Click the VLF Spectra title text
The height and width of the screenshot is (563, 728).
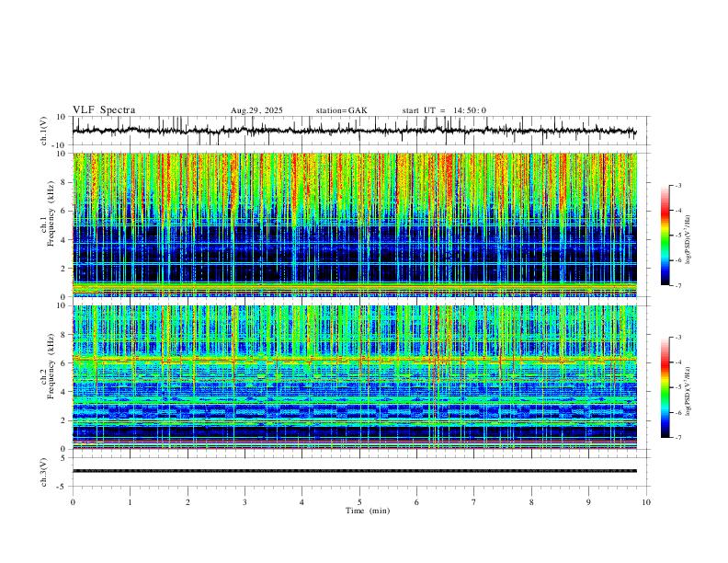pos(104,110)
